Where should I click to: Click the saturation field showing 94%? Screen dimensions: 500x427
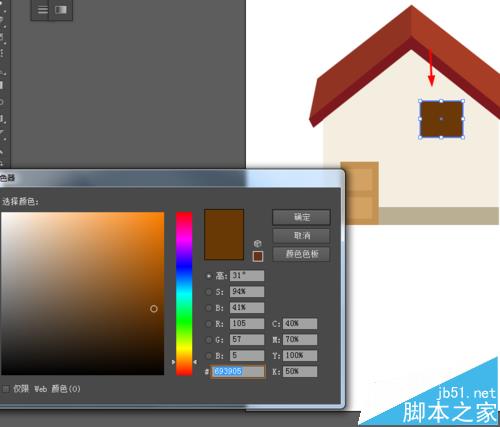coord(247,292)
